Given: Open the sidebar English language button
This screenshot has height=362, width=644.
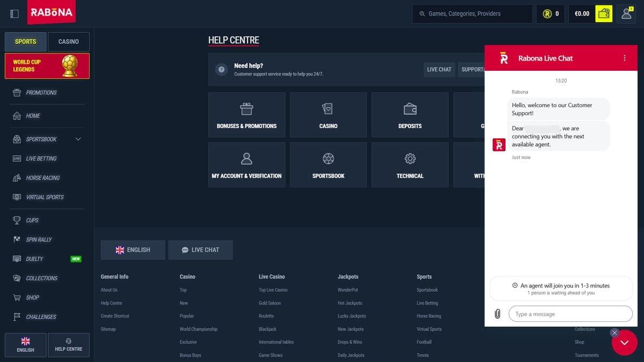Looking at the screenshot, I should coord(25,345).
